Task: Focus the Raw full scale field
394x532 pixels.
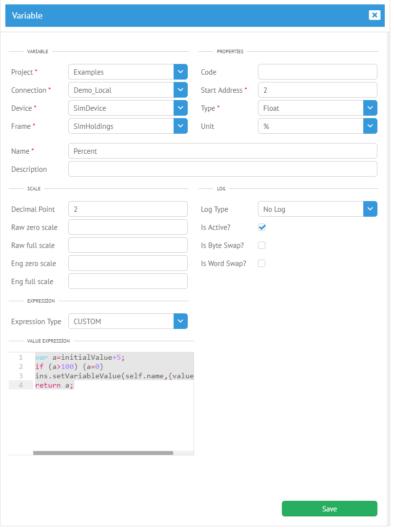Action: coord(128,246)
